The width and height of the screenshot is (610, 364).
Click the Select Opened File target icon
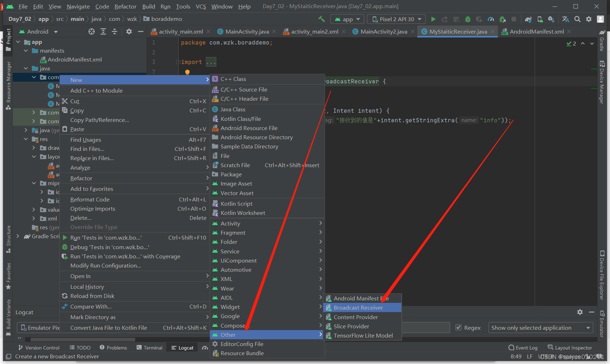(x=92, y=32)
